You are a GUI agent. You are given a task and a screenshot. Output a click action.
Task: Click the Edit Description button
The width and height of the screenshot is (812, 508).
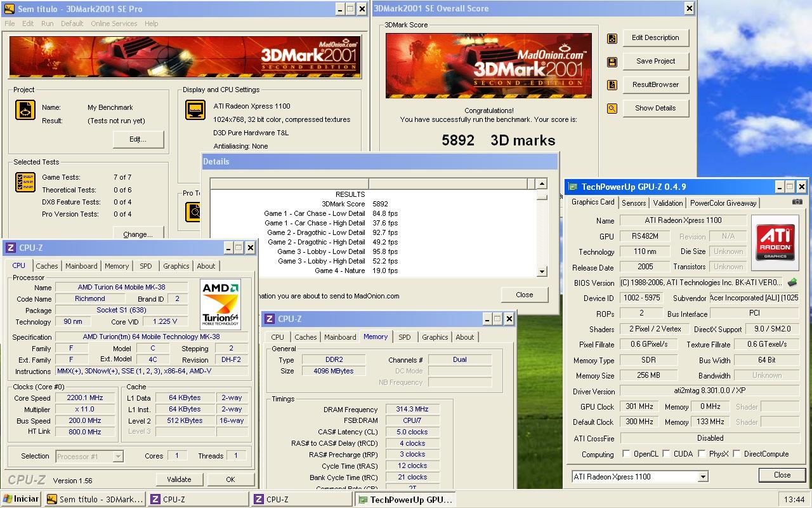(655, 37)
